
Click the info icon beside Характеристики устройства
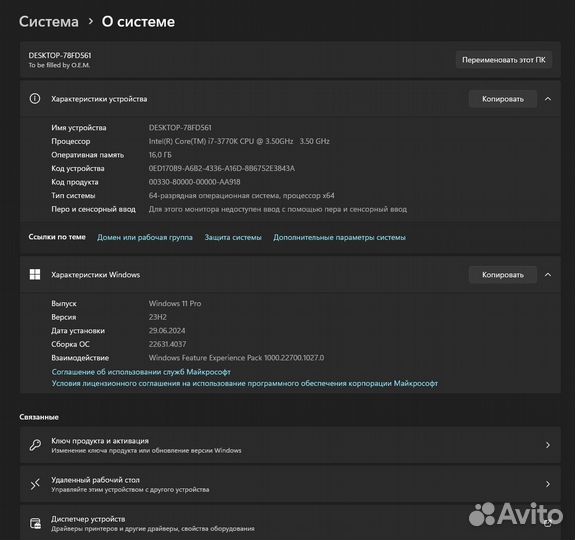click(x=35, y=99)
